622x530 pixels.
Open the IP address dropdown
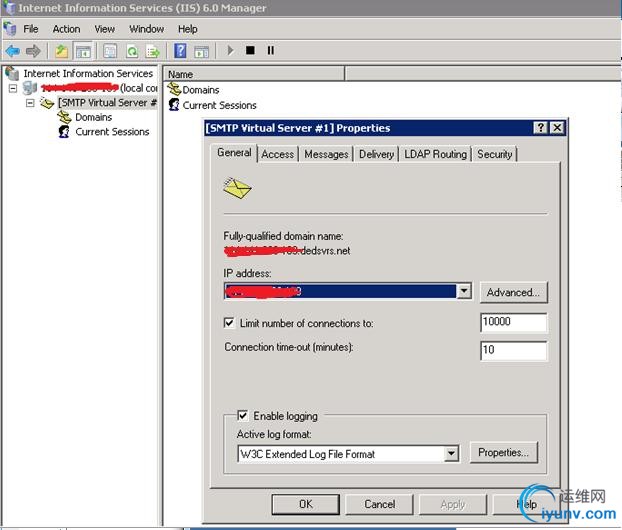(464, 291)
